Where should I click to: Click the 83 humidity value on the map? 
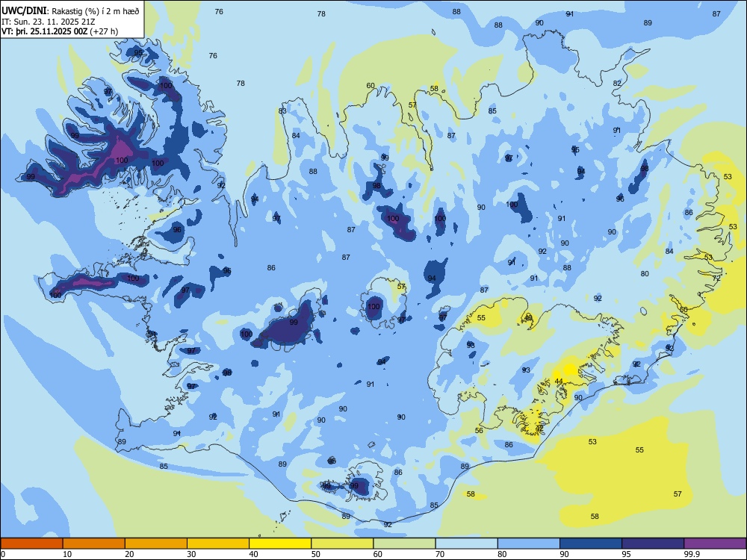pyautogui.click(x=282, y=111)
